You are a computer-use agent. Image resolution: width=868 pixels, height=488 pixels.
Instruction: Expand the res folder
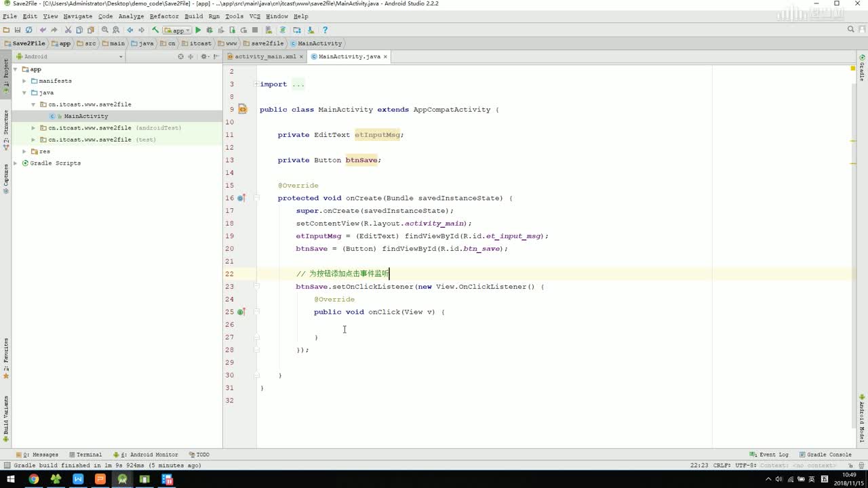coord(24,151)
